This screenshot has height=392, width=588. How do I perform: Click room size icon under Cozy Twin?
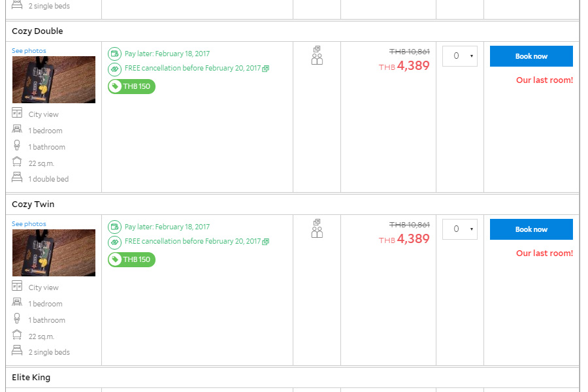(17, 335)
